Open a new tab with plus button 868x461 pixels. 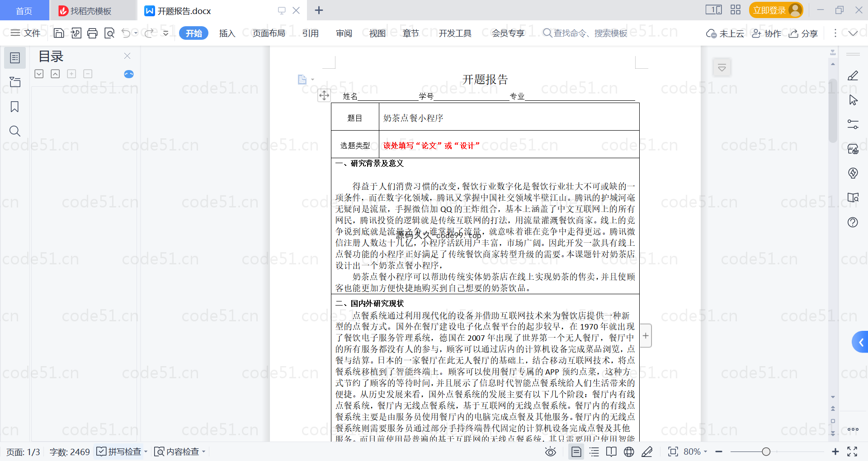click(x=319, y=10)
